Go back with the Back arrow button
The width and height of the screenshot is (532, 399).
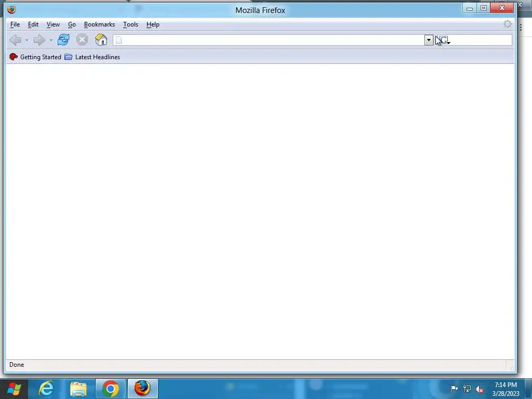click(15, 40)
